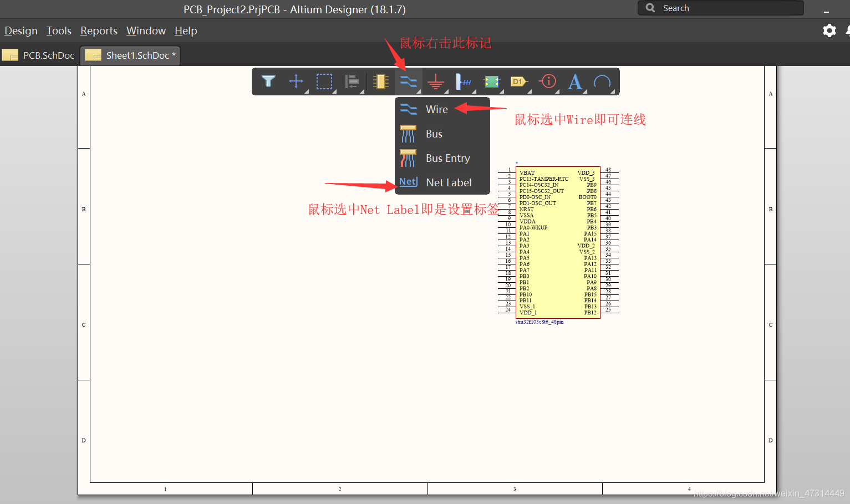Open the Window menu
The width and height of the screenshot is (850, 504).
[x=146, y=31]
